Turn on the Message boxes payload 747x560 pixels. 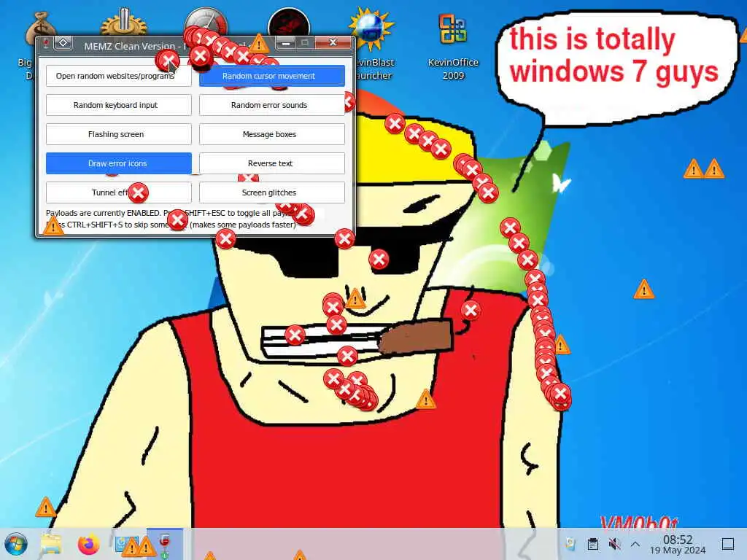tap(271, 134)
